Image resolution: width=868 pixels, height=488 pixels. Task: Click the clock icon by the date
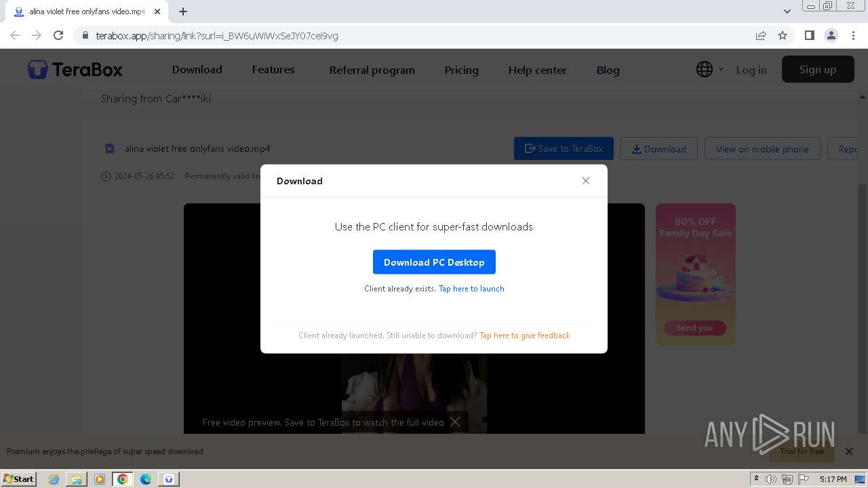tap(106, 176)
